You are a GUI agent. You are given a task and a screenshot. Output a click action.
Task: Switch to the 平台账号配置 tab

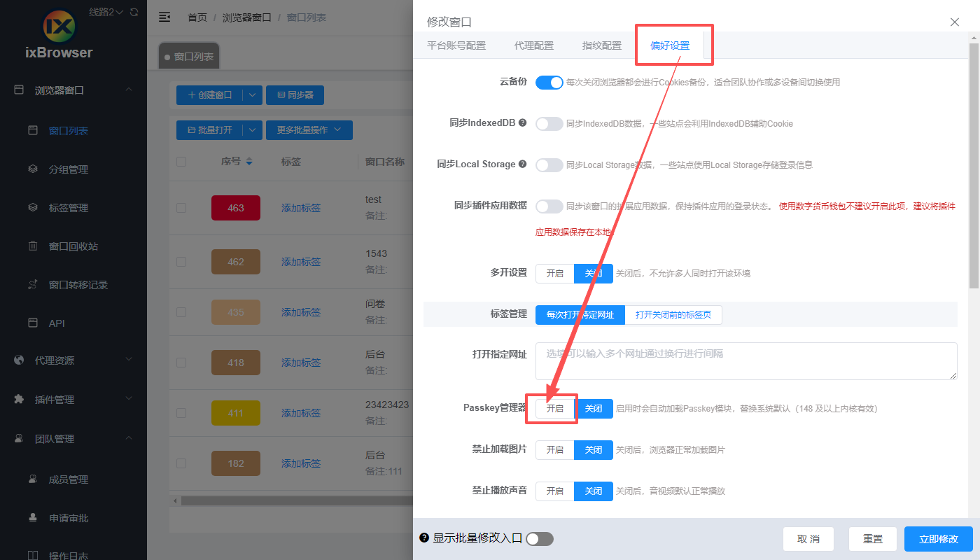(456, 45)
